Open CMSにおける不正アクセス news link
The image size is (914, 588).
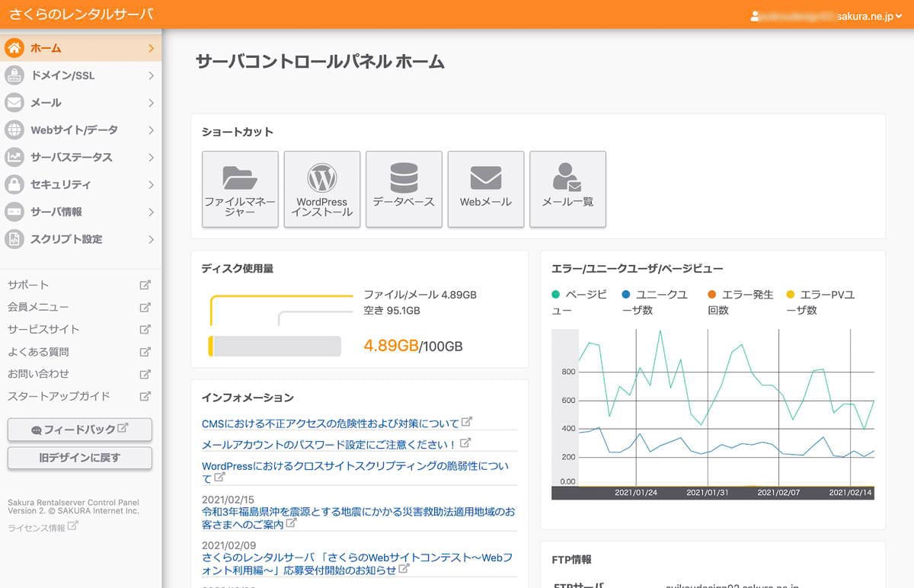coord(331,423)
